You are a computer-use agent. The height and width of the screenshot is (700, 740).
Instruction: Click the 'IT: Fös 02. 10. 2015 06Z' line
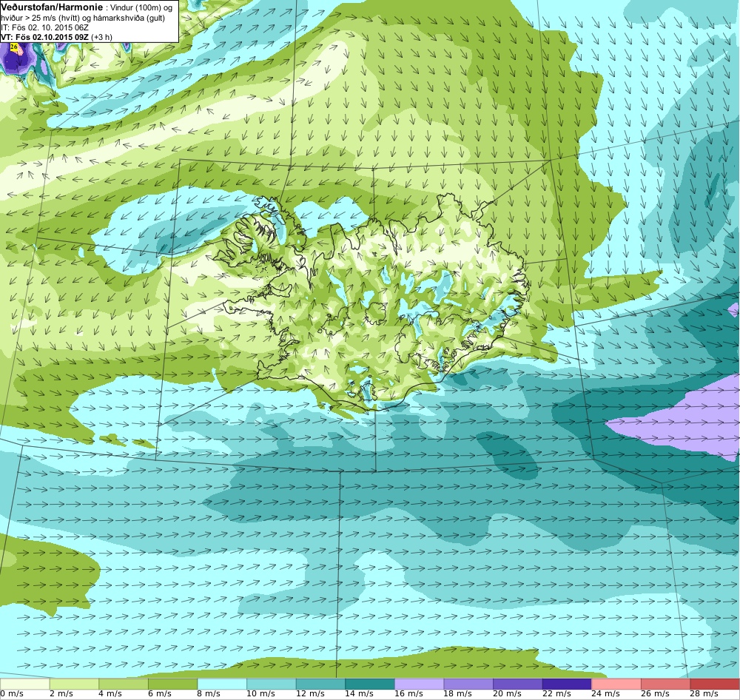coord(45,27)
